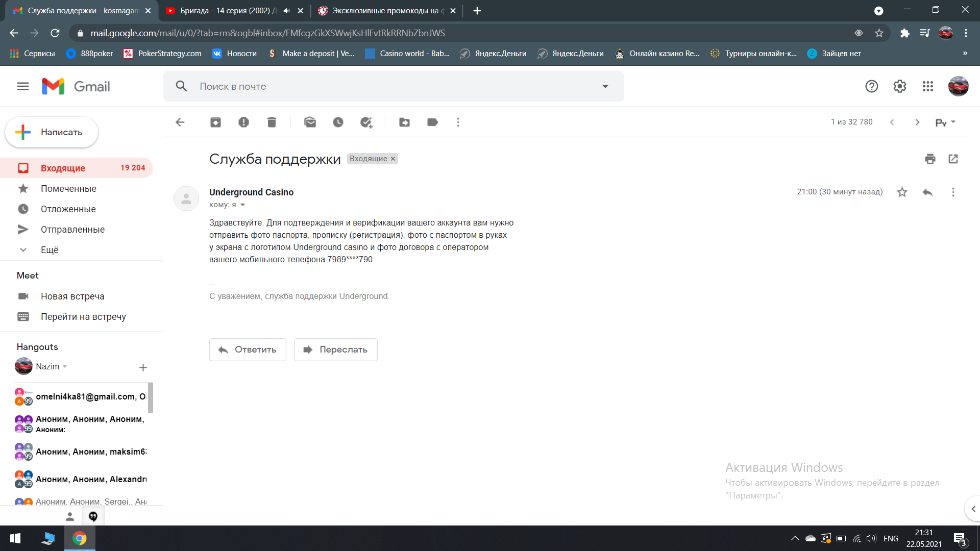Open Chrome extensions puzzle icon

pos(904,33)
